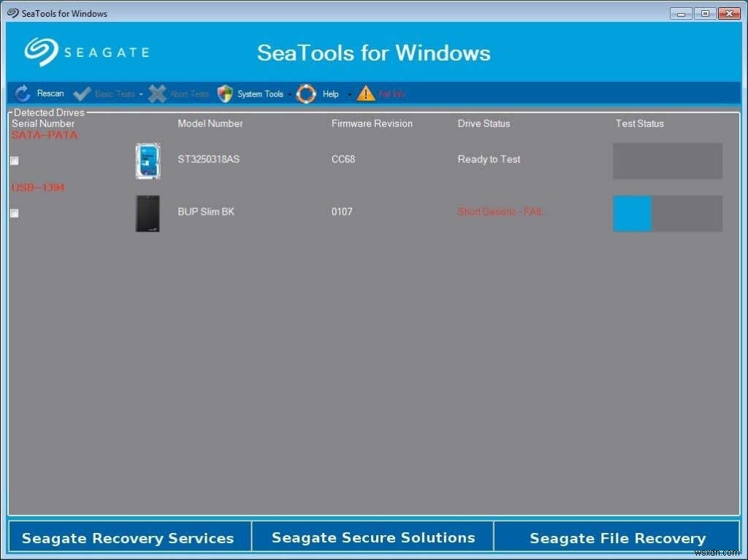The image size is (748, 560).
Task: Open the System Tools menu label
Action: click(260, 94)
